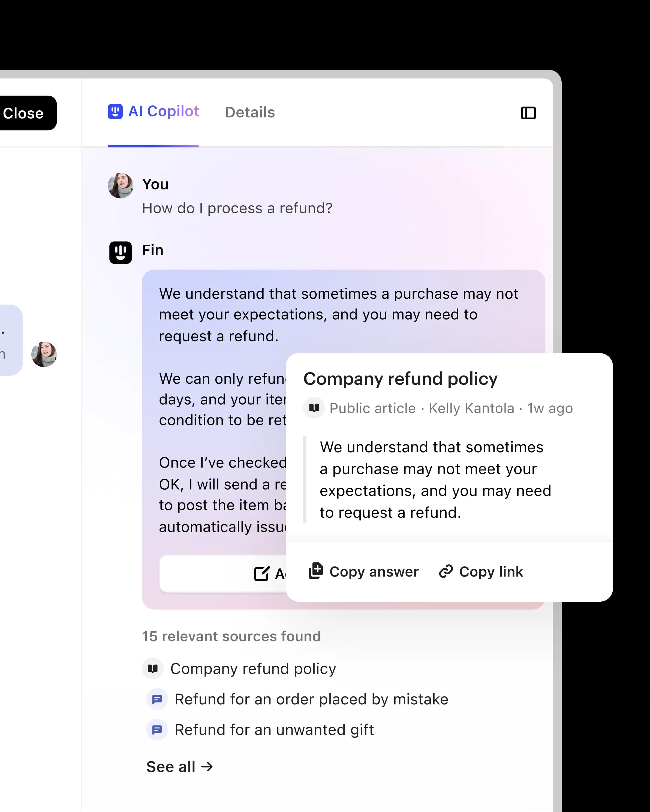Click the 'How do I process a refund?' message
The height and width of the screenshot is (812, 650).
(237, 208)
